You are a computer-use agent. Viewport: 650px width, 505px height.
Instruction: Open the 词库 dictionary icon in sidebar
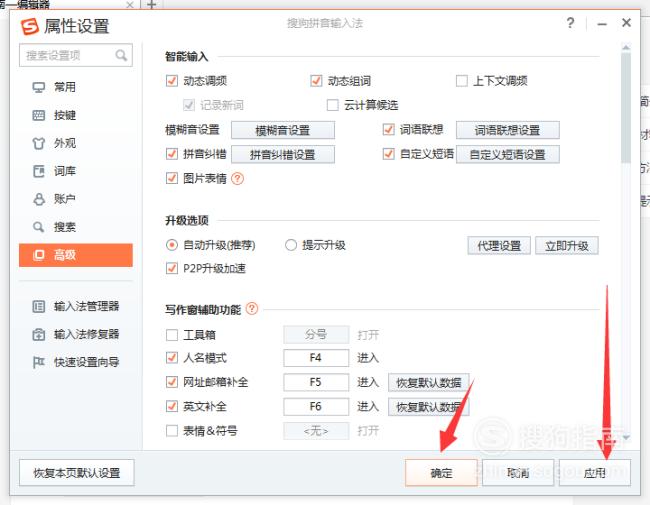tap(39, 171)
